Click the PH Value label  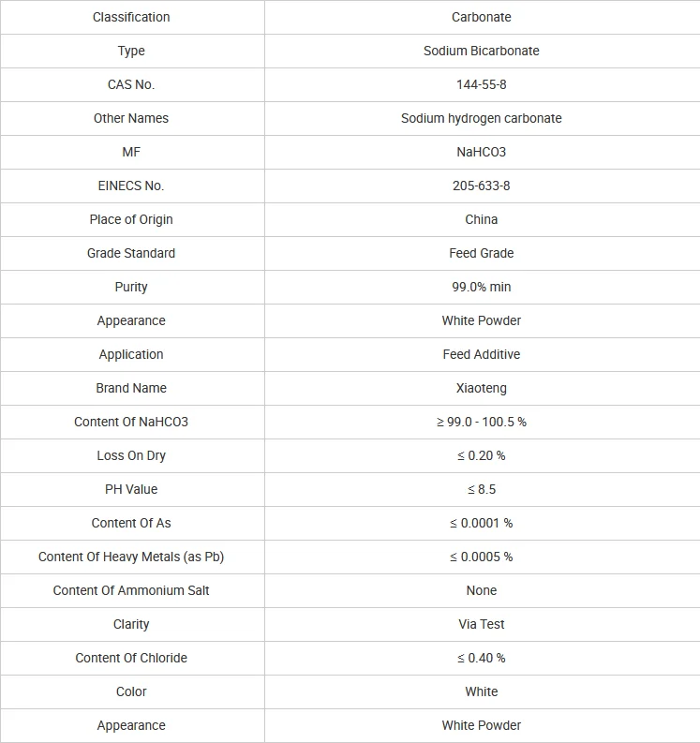131,489
